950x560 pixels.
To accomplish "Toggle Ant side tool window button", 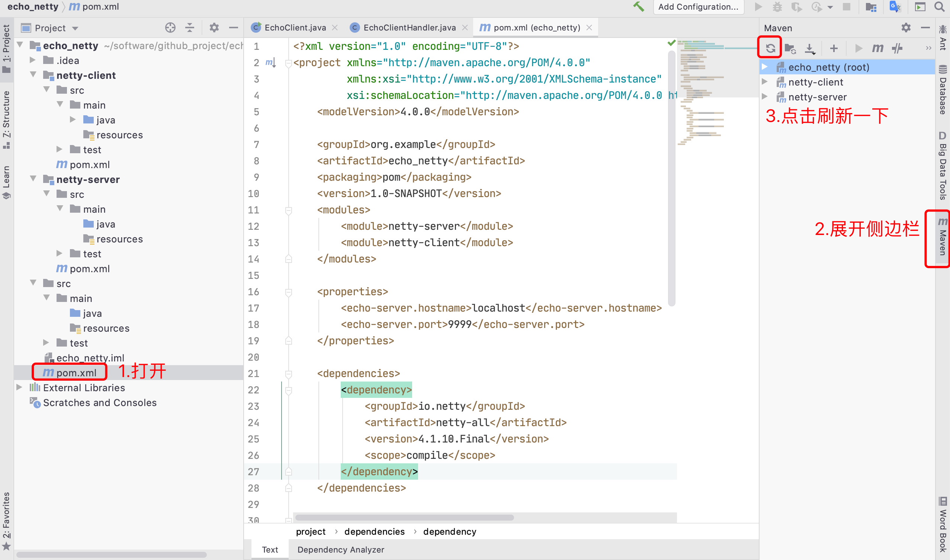I will (943, 38).
